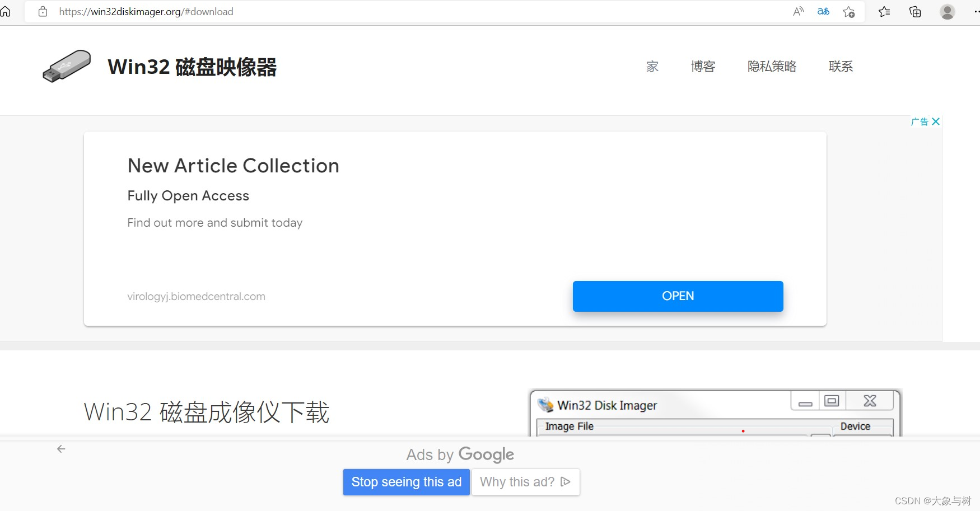The height and width of the screenshot is (511, 980).
Task: Open the collections icon
Action: (915, 11)
